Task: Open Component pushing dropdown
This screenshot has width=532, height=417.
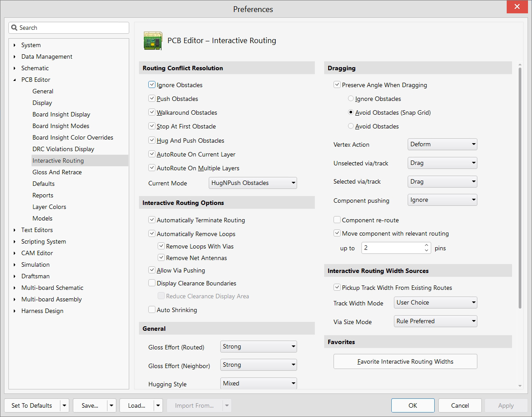Action: pyautogui.click(x=442, y=200)
